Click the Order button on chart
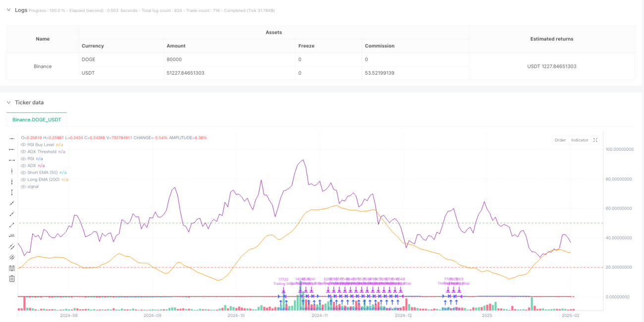This screenshot has height=322, width=644. point(560,140)
